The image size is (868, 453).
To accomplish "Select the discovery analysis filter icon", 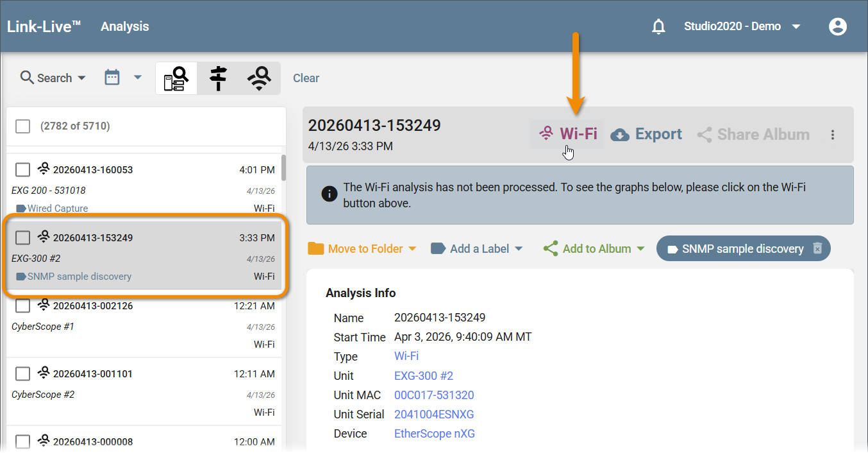I will 176,78.
